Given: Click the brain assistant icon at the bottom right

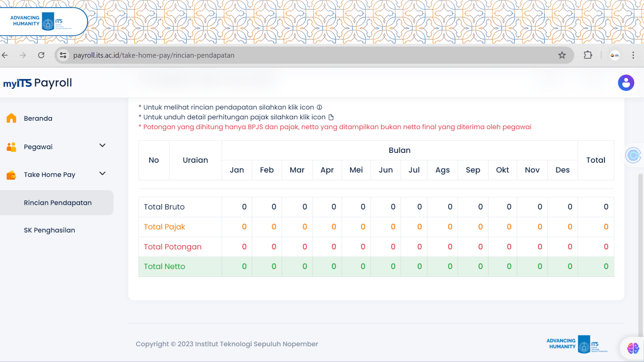Looking at the screenshot, I should (x=633, y=348).
